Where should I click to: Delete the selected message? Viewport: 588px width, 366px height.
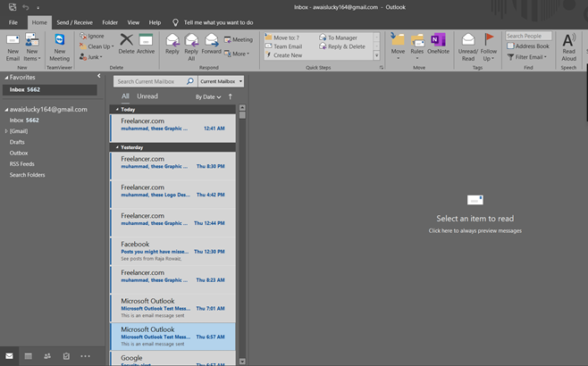(126, 44)
